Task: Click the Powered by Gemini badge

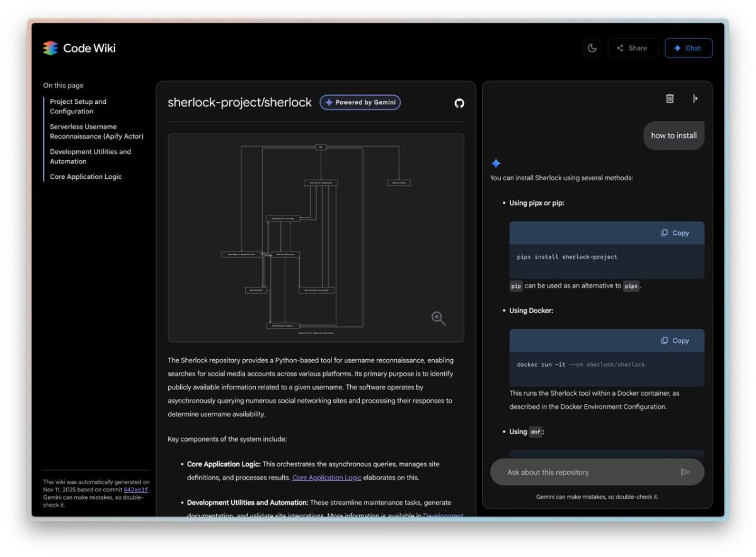Action: tap(360, 102)
